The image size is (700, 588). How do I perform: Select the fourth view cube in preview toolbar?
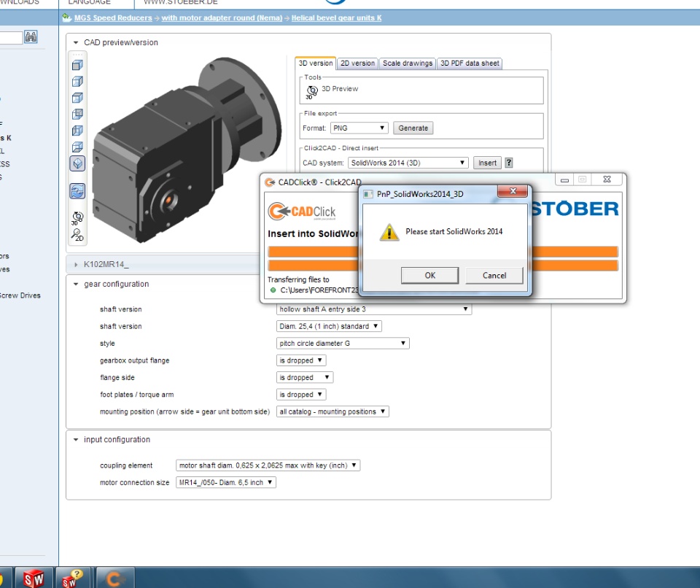coord(77,115)
